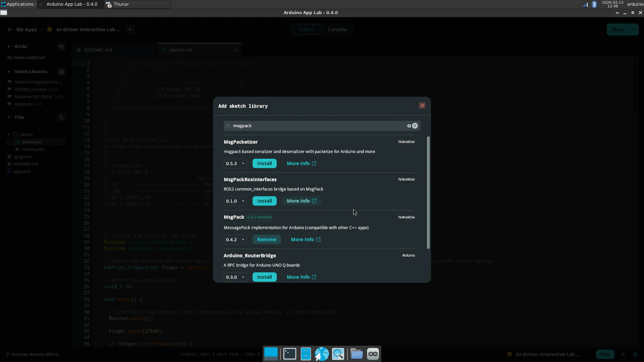Open MsgPacketizer version 0.5.3 dropdown
This screenshot has width=644, height=362.
click(235, 163)
